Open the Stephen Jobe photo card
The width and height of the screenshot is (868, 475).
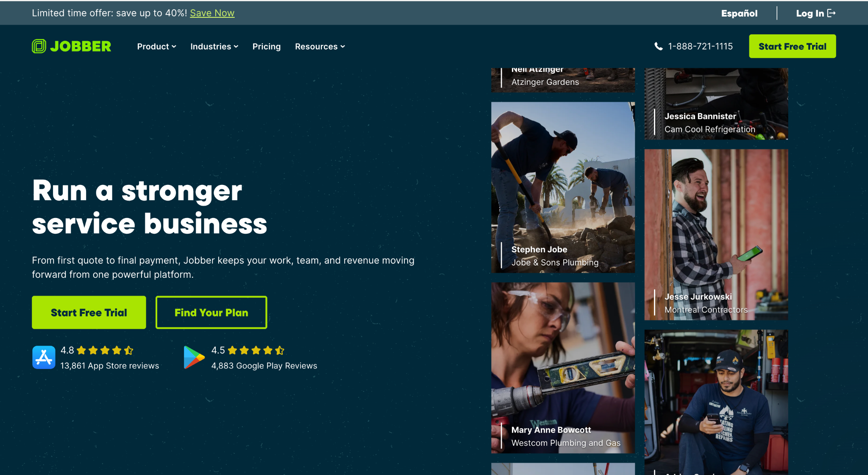tap(563, 187)
